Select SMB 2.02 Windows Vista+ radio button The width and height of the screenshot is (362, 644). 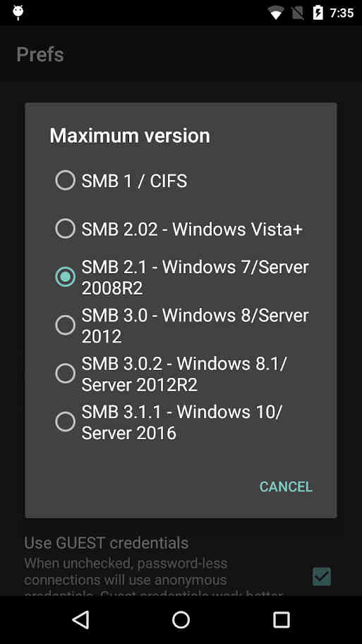point(65,229)
